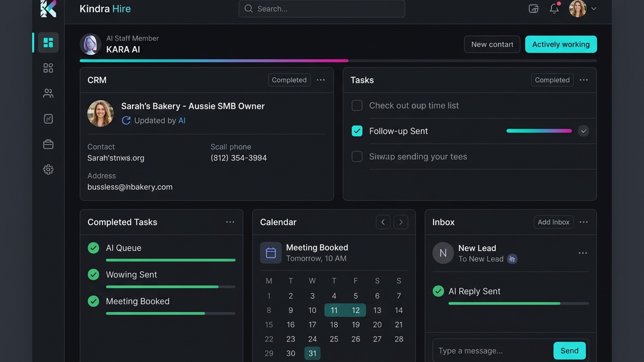The width and height of the screenshot is (644, 362).
Task: Open the wallet icon in top bar
Action: click(x=533, y=8)
